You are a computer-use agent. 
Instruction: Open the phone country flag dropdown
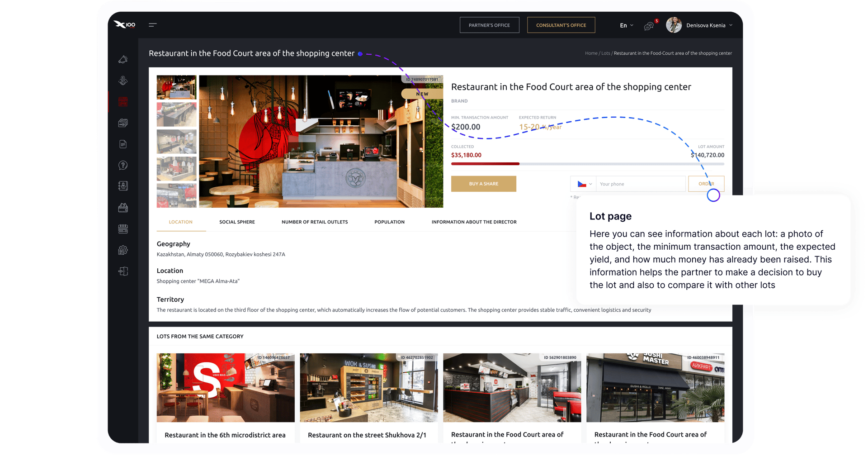584,184
